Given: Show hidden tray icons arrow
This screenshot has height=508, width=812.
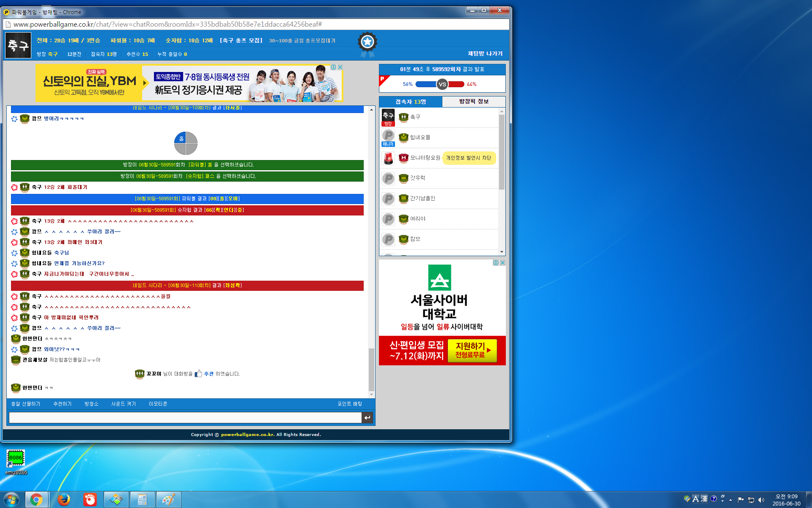Looking at the screenshot, I should point(730,500).
